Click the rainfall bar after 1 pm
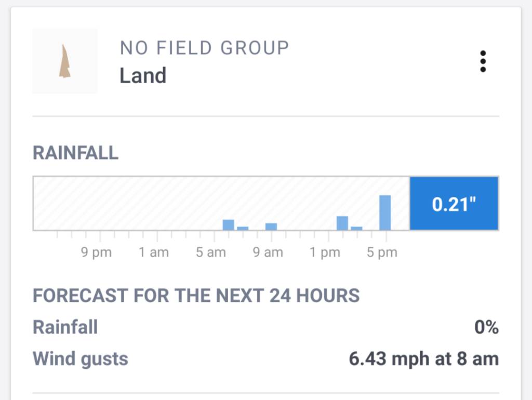 coord(342,223)
